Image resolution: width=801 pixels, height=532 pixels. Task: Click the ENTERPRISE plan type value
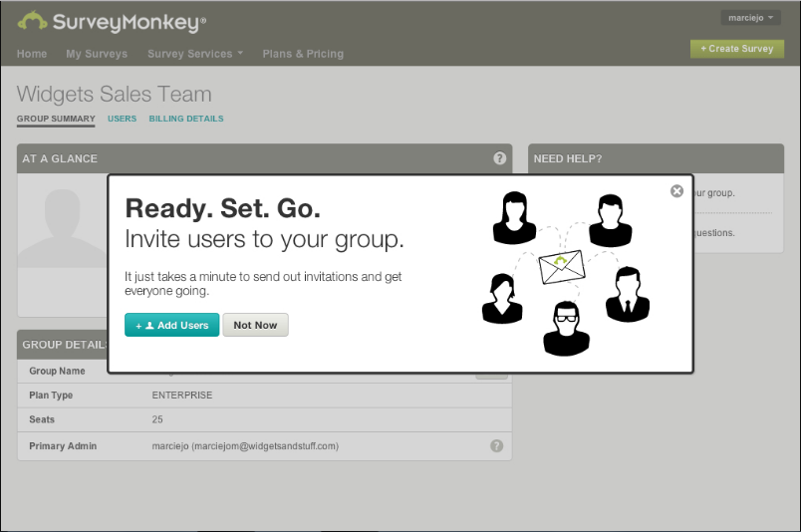coord(182,396)
